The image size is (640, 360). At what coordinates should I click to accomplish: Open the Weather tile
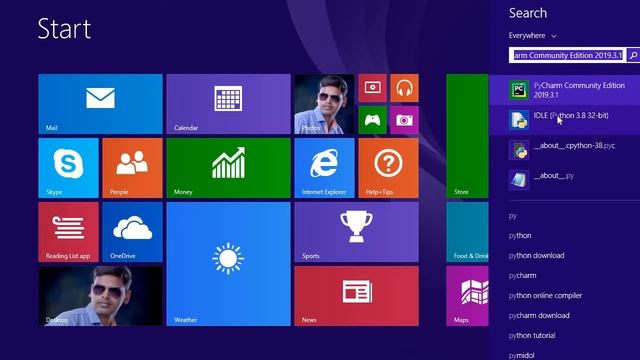click(x=229, y=264)
